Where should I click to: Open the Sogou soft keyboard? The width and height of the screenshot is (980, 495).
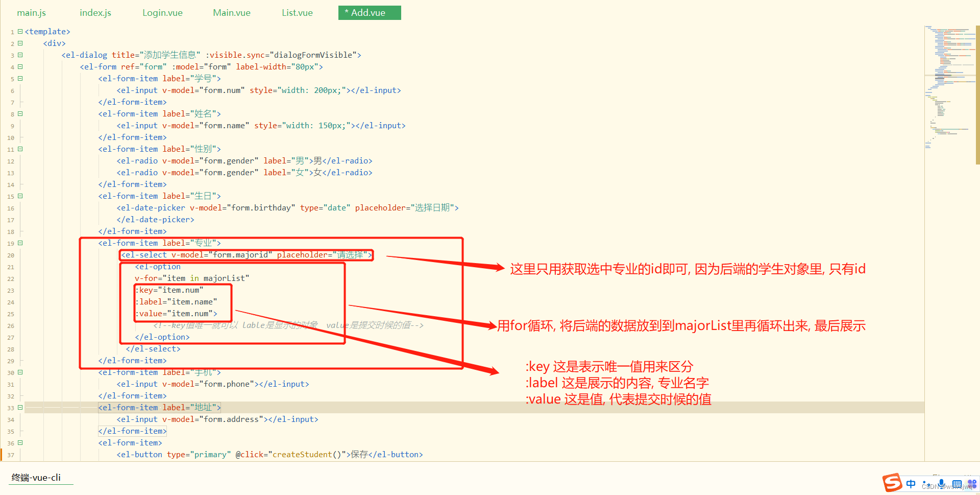coord(957,484)
